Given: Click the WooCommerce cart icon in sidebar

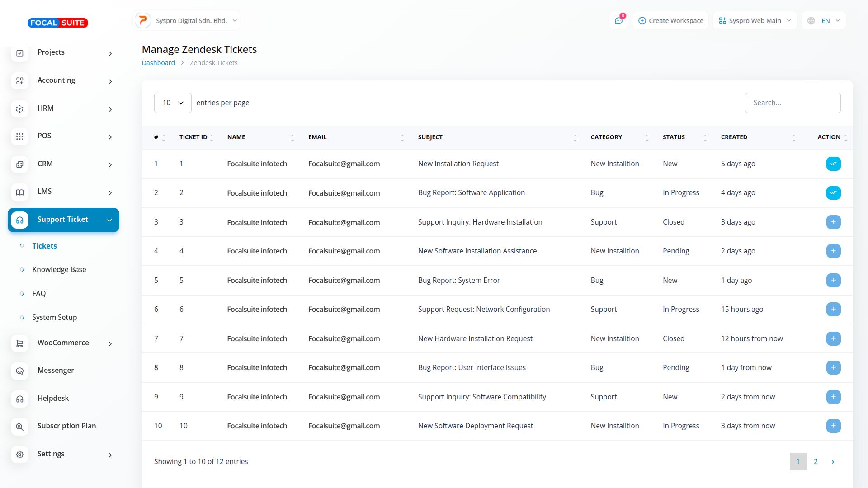Looking at the screenshot, I should point(20,343).
